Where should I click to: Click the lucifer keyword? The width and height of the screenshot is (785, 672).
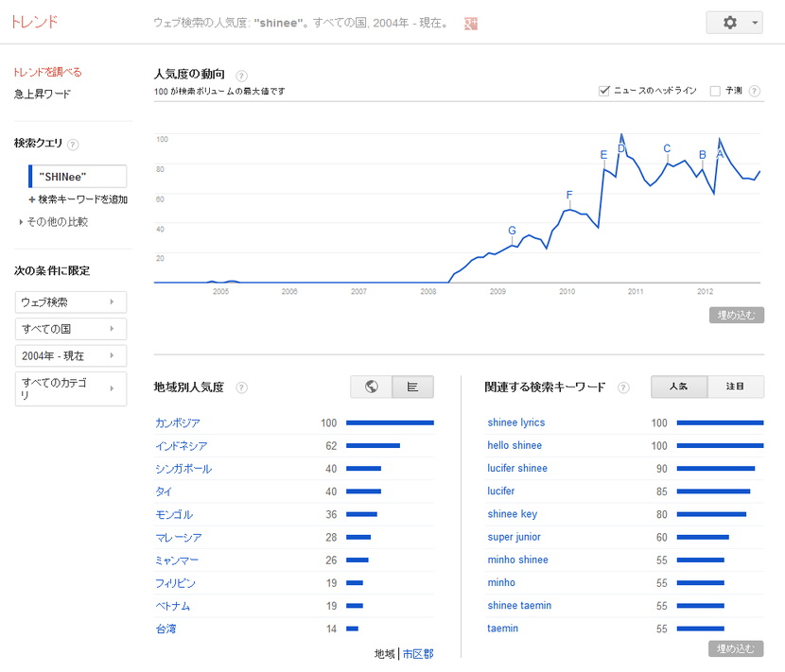(500, 491)
